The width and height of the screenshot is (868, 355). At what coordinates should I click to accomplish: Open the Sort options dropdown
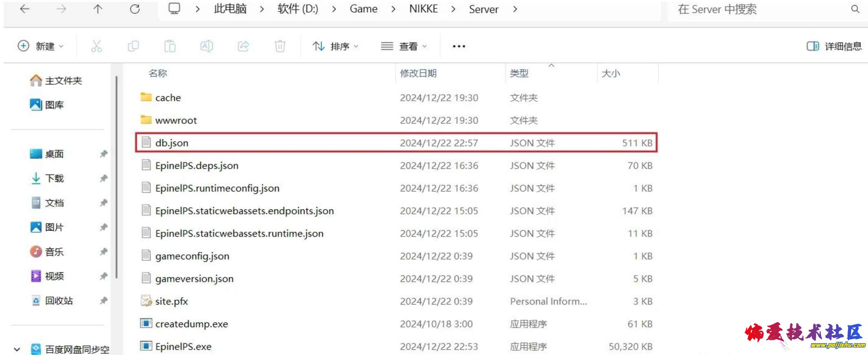(336, 46)
